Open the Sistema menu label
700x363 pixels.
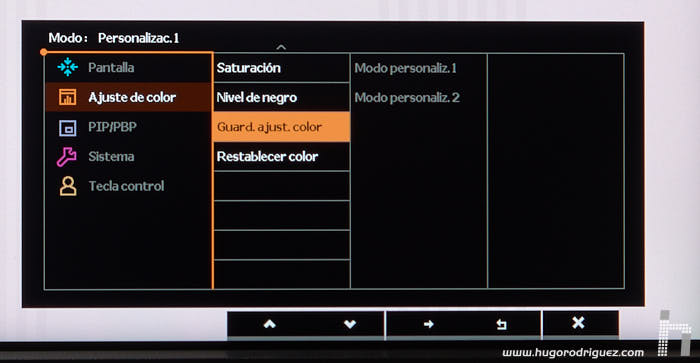coord(111,156)
